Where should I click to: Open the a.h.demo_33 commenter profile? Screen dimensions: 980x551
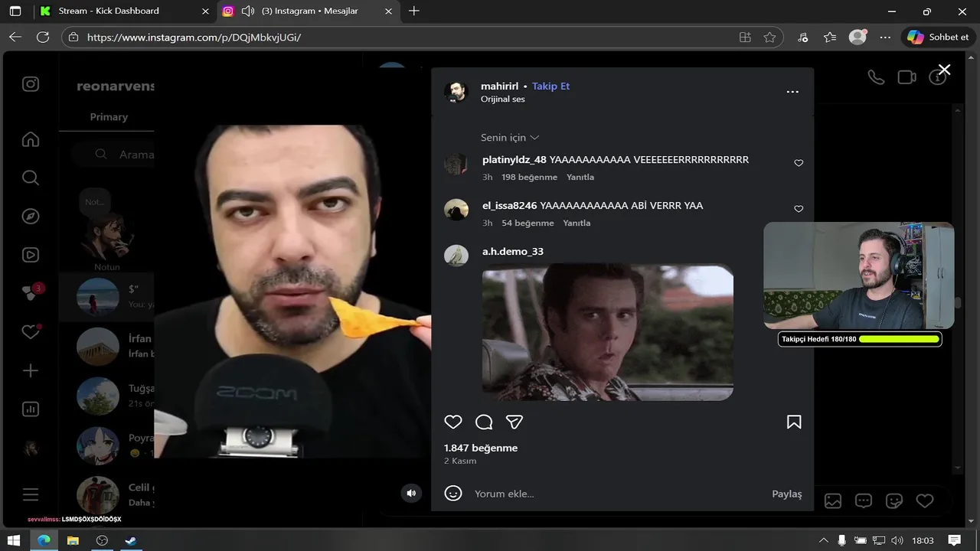pyautogui.click(x=513, y=251)
